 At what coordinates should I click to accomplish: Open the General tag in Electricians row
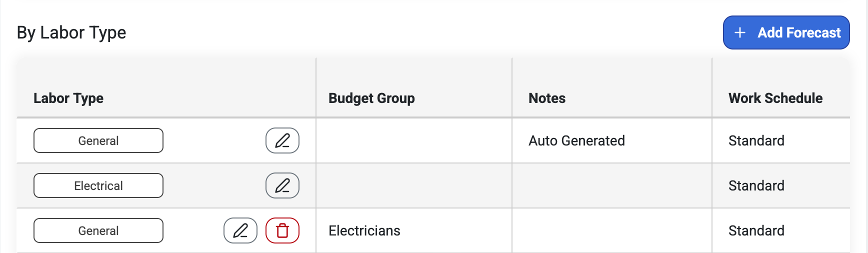click(98, 230)
